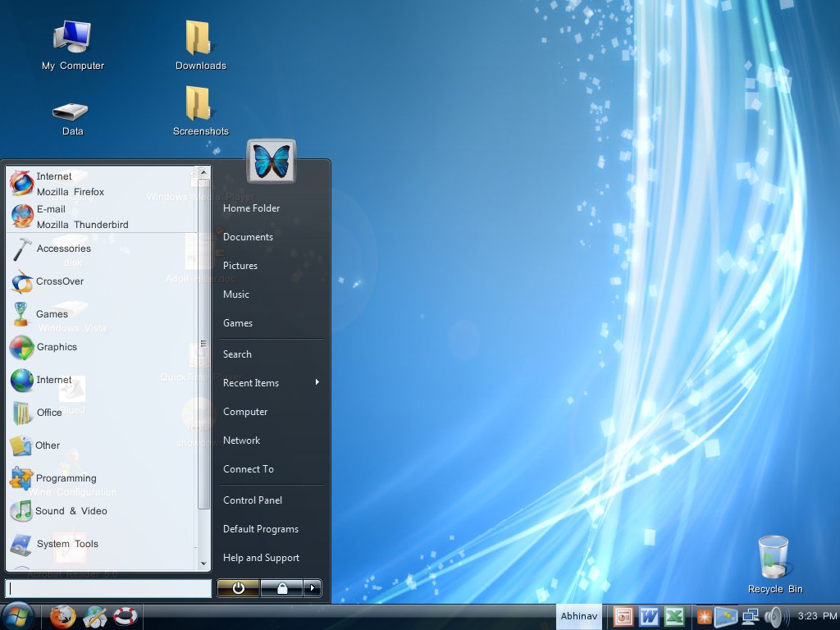Launch Firefox from taskbar quick launch
Image resolution: width=840 pixels, height=630 pixels.
coord(62,617)
